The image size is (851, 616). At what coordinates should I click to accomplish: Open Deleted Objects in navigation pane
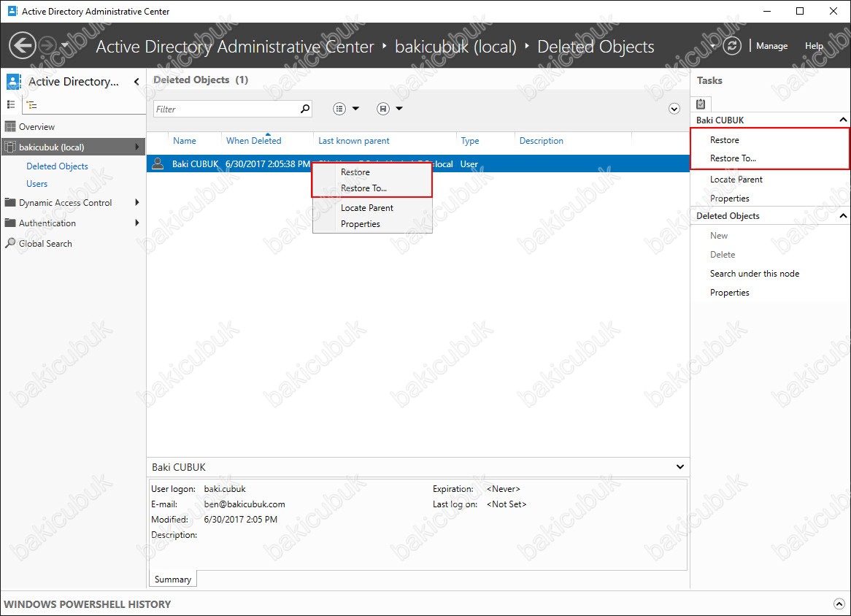coord(57,166)
